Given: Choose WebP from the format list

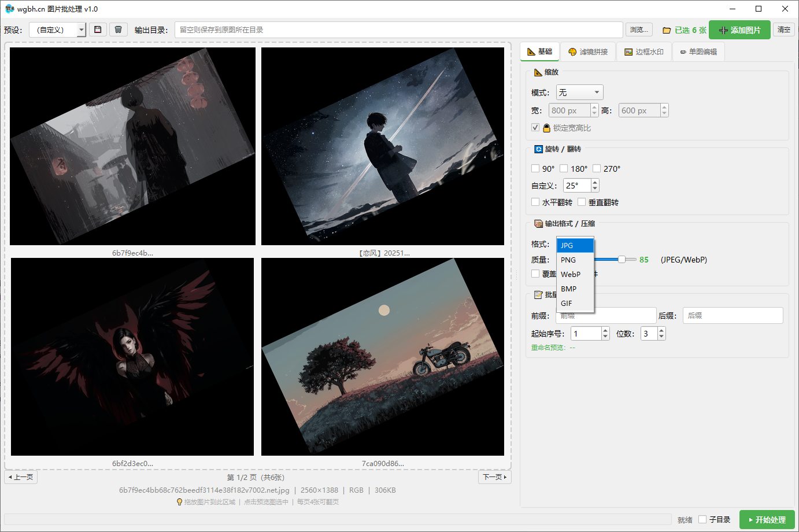Looking at the screenshot, I should (575, 274).
